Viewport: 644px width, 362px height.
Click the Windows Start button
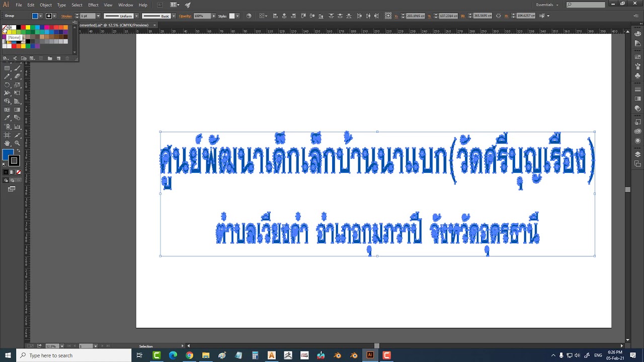point(8,355)
